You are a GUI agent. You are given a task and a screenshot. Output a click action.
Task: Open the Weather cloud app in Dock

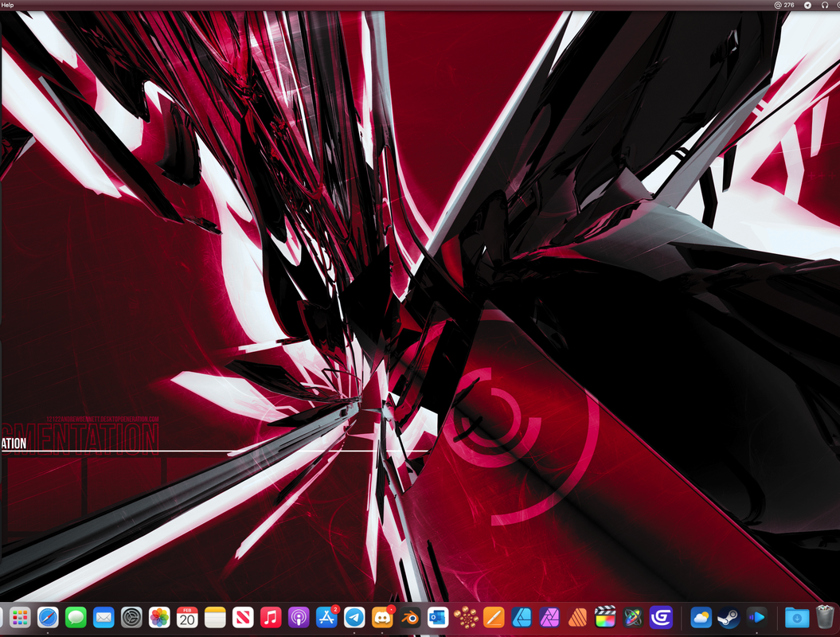701,618
